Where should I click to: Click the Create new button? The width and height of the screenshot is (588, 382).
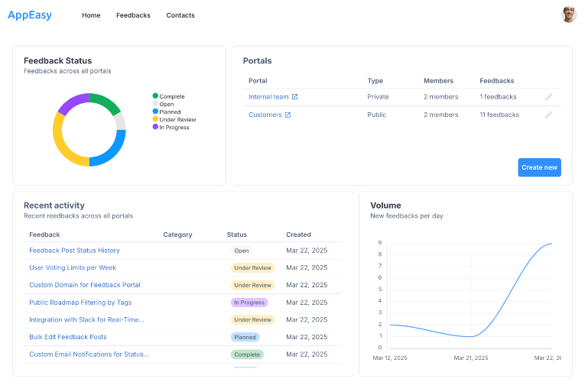coord(539,167)
